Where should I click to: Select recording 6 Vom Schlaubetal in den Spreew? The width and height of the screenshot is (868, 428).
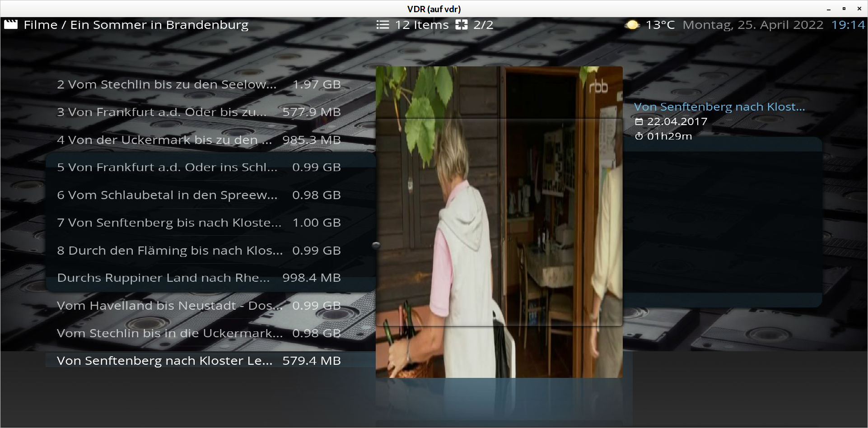(x=199, y=195)
